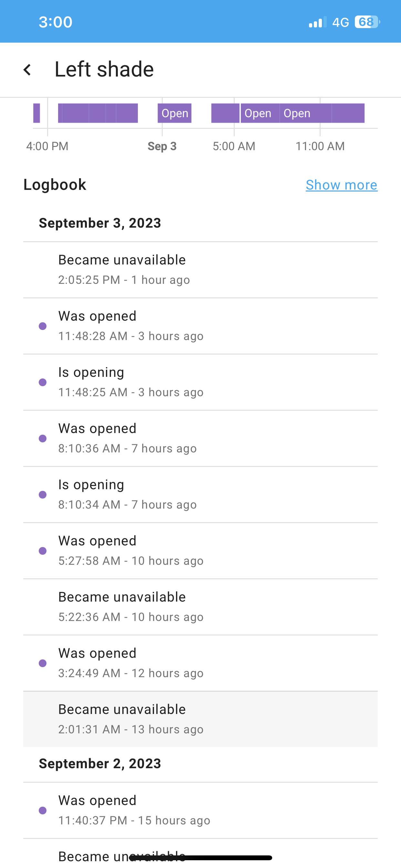Viewport: 401px width, 868px height.
Task: Select the rightmost Open timeline segment
Action: (296, 113)
